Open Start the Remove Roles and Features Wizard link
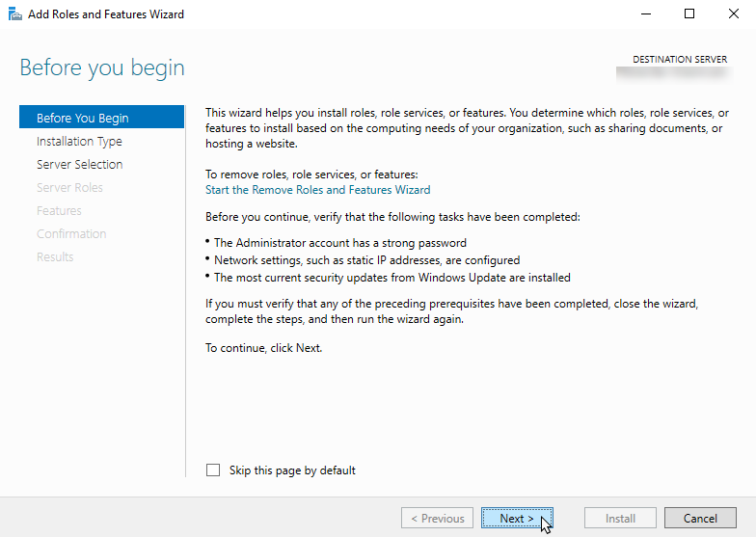Screen dimensions: 756x537 pyautogui.click(x=318, y=190)
